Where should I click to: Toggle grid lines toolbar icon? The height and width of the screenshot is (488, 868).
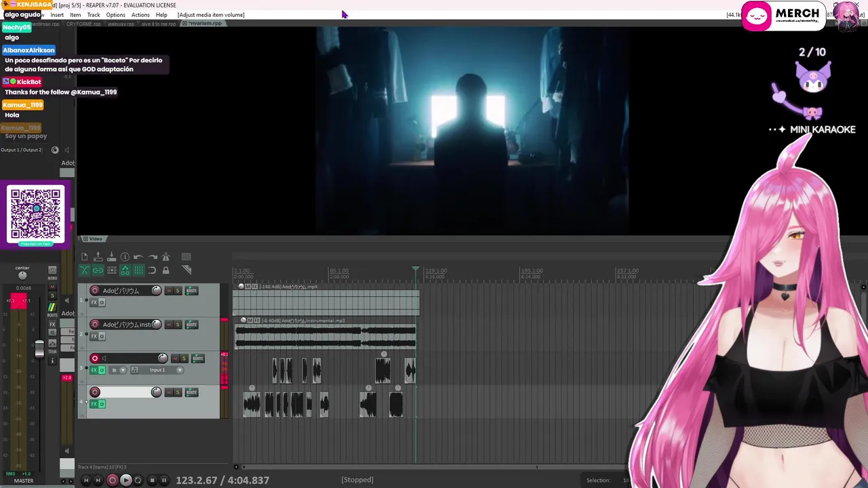[138, 270]
